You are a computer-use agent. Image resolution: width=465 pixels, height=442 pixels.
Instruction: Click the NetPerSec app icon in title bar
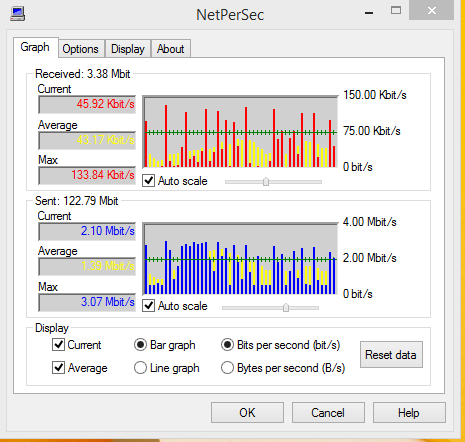[x=18, y=14]
